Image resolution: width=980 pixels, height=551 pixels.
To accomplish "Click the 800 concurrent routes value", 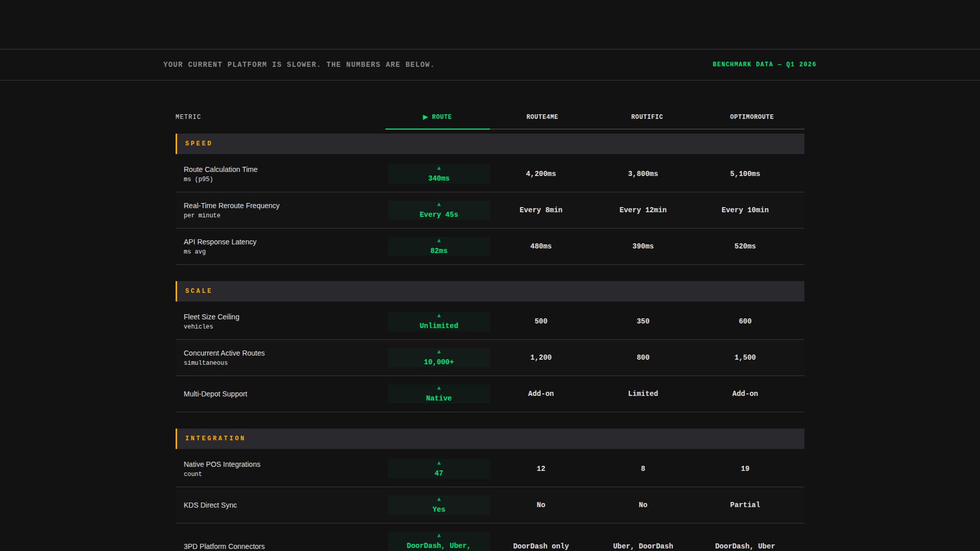I will [x=643, y=358].
